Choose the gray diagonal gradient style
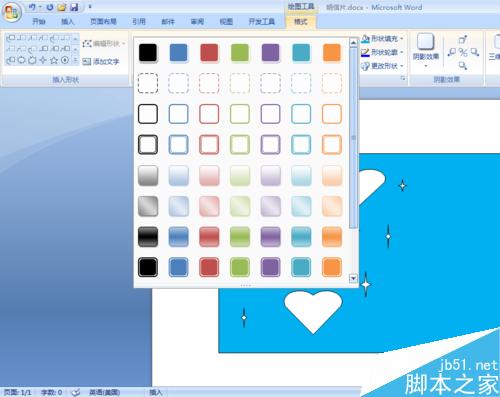This screenshot has height=397, width=500. pyautogui.click(x=148, y=206)
